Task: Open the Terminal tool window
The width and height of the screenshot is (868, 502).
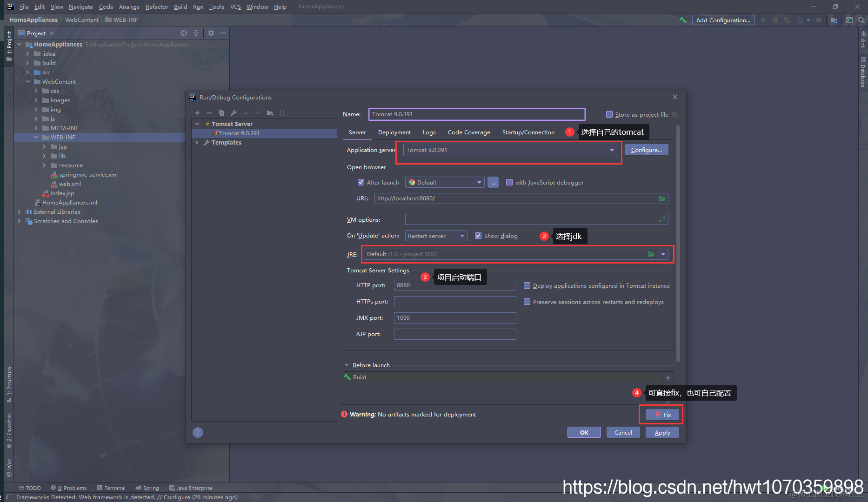Action: [x=111, y=488]
